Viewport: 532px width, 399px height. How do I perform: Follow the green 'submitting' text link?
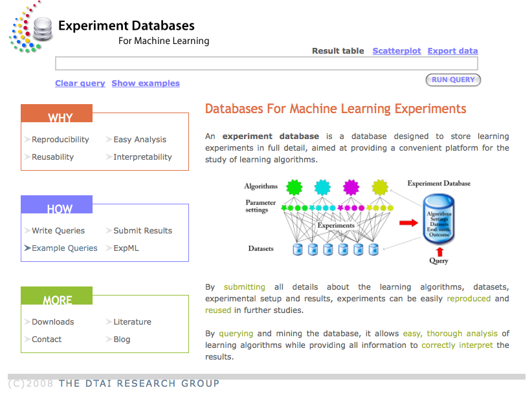[x=244, y=287]
